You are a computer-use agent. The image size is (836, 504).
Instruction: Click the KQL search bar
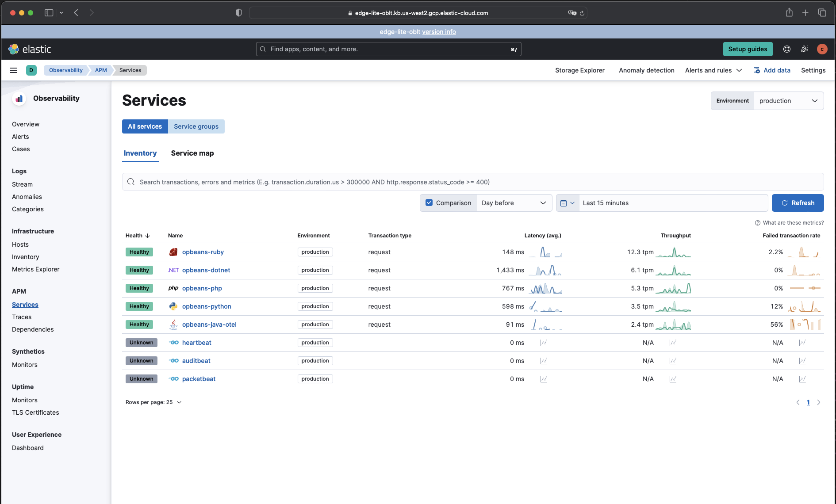click(473, 182)
